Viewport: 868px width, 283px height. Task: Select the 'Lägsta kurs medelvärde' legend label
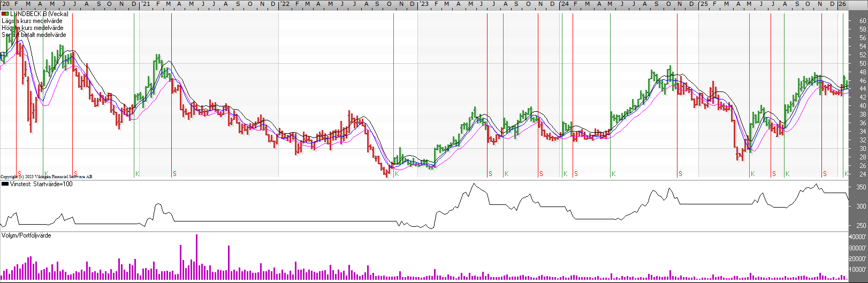pyautogui.click(x=32, y=21)
